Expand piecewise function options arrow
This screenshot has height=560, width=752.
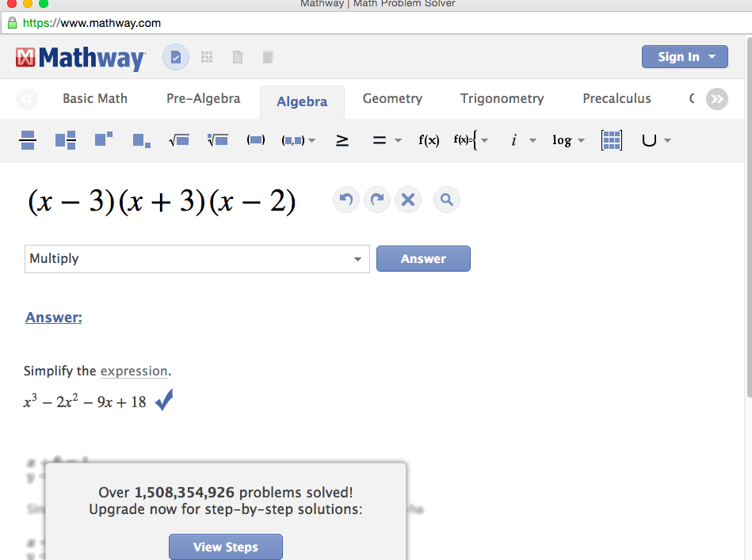point(485,140)
